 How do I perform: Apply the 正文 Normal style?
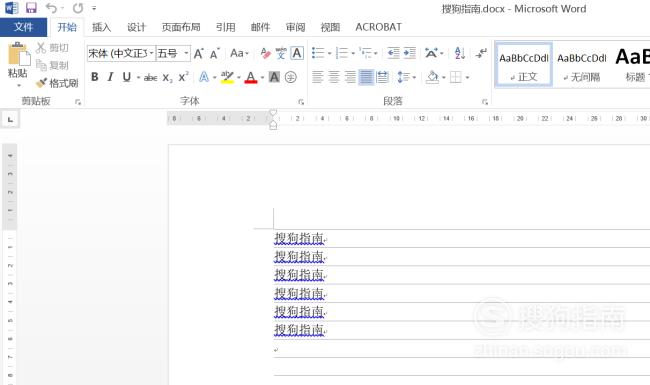coord(524,65)
